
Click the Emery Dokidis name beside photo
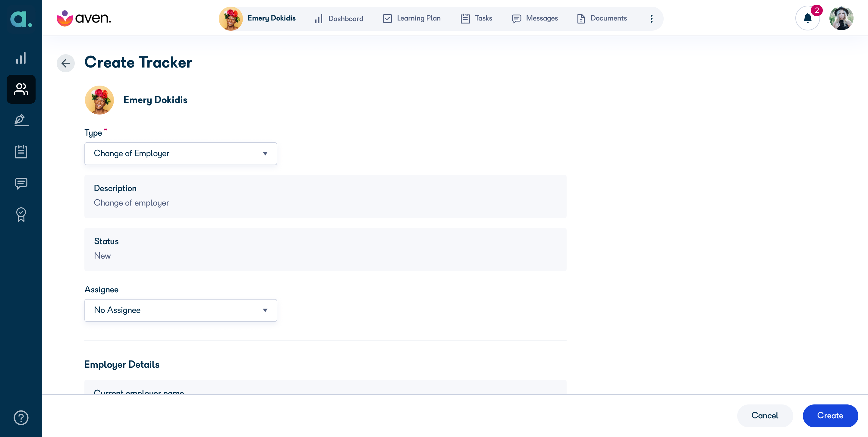point(155,100)
